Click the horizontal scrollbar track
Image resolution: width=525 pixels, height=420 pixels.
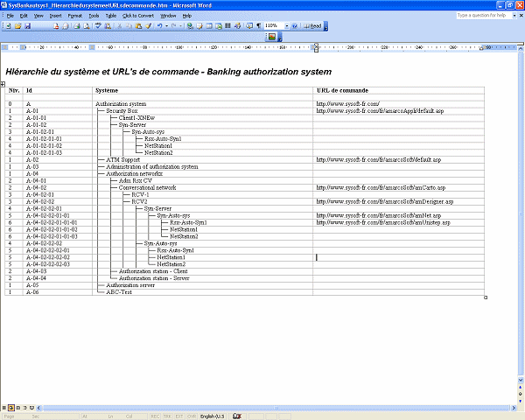[x=276, y=408]
